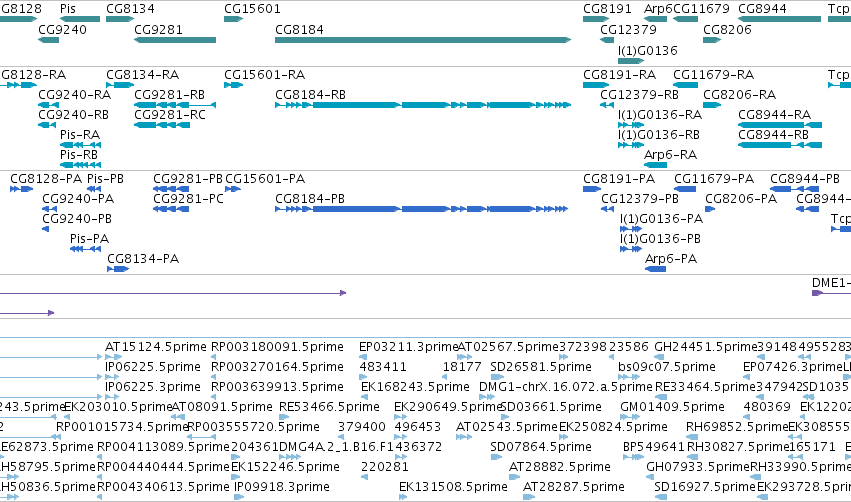Click the Pis-PA protein label
851x502 pixels.
(x=90, y=239)
